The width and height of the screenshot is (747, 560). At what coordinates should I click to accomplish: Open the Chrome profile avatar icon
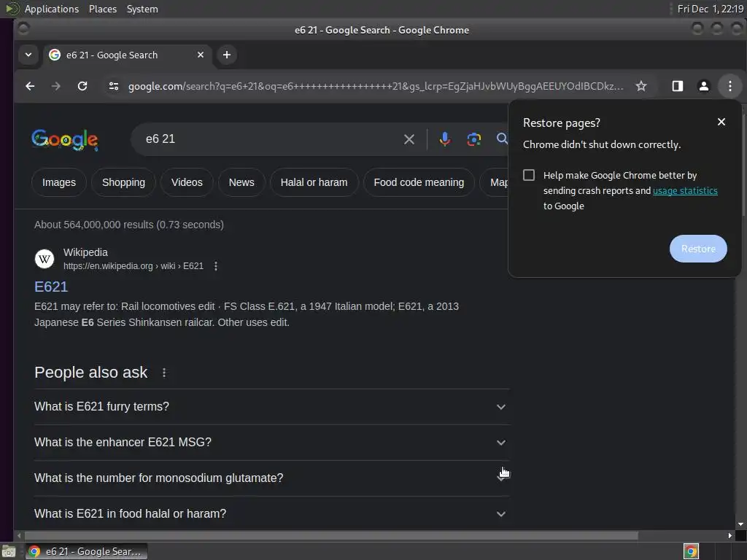pyautogui.click(x=704, y=86)
